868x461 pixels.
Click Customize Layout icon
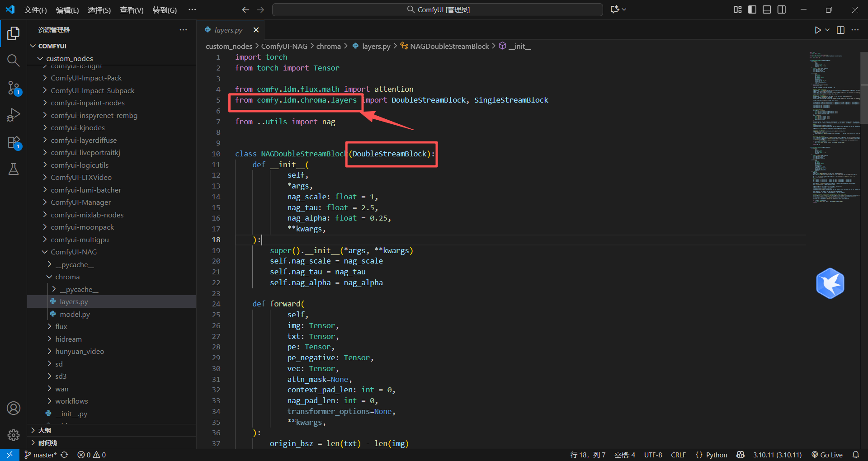click(x=738, y=9)
